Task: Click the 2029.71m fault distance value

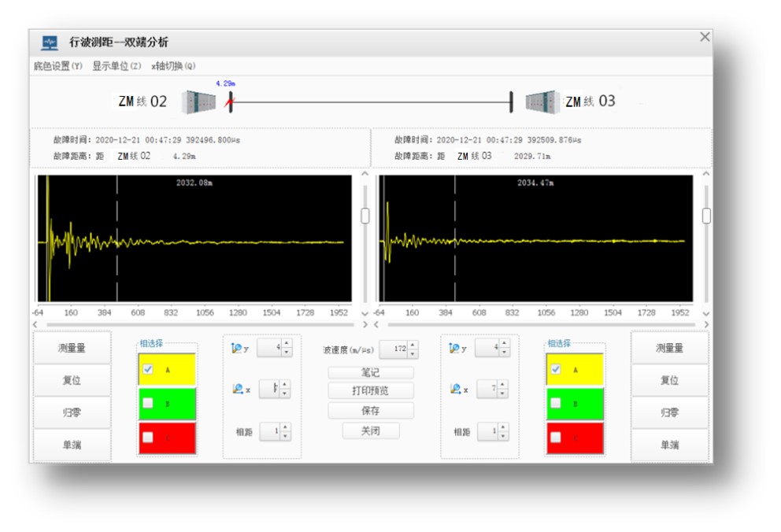Action: [x=532, y=157]
